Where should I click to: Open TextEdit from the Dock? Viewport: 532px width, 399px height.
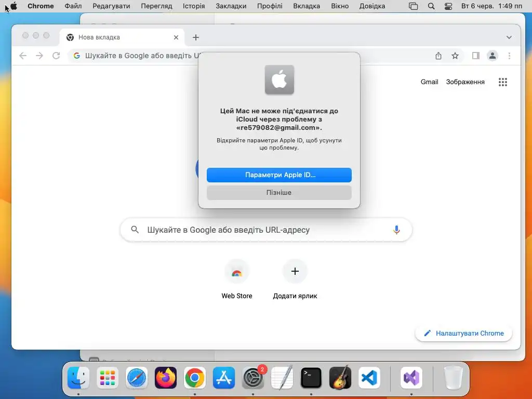pyautogui.click(x=282, y=378)
